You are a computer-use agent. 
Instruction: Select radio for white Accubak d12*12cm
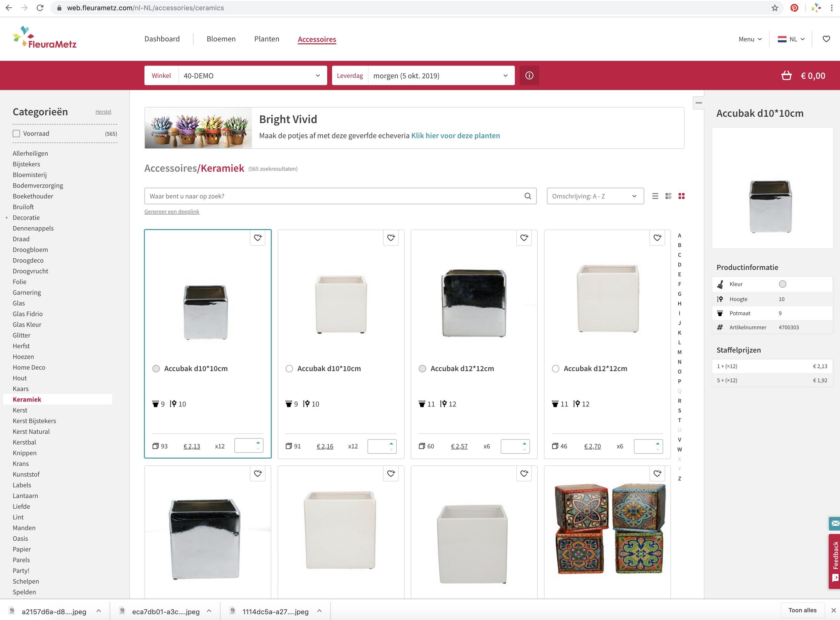[556, 369]
